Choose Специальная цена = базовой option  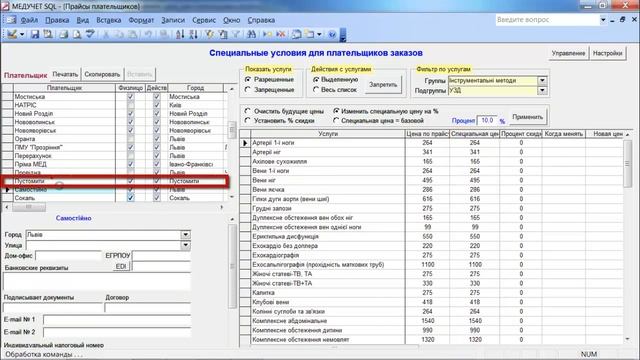point(336,120)
